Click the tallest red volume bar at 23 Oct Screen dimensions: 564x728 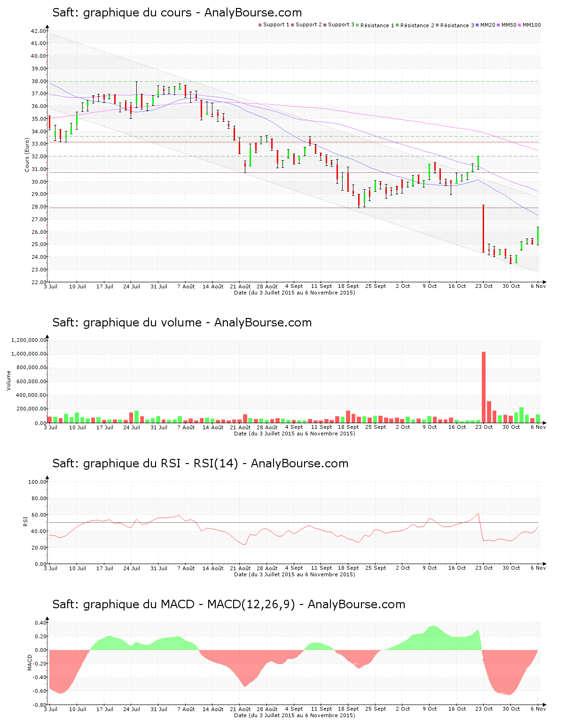[x=484, y=387]
